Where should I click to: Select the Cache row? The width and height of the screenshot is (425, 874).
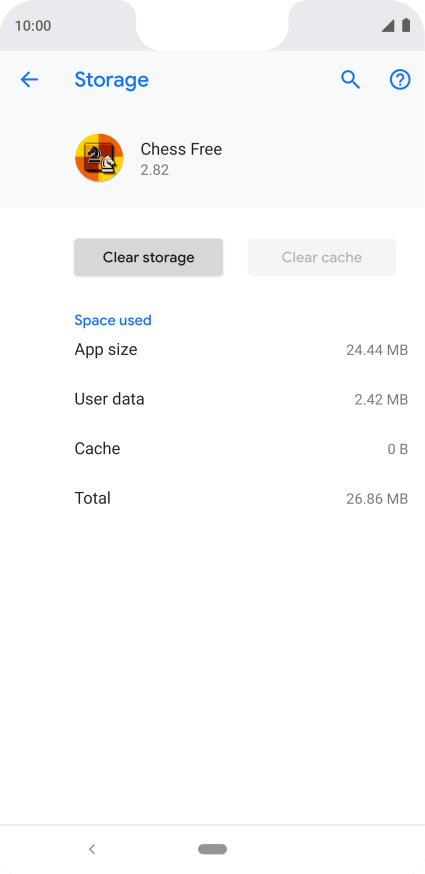click(x=241, y=449)
